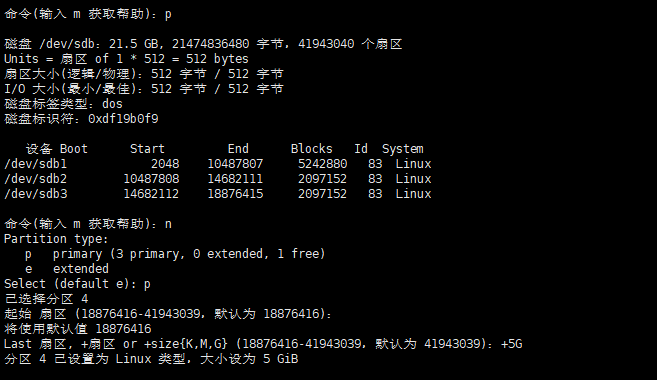Image resolution: width=657 pixels, height=380 pixels.
Task: Click start sector 10487808 of sdb2
Action: coord(151,179)
